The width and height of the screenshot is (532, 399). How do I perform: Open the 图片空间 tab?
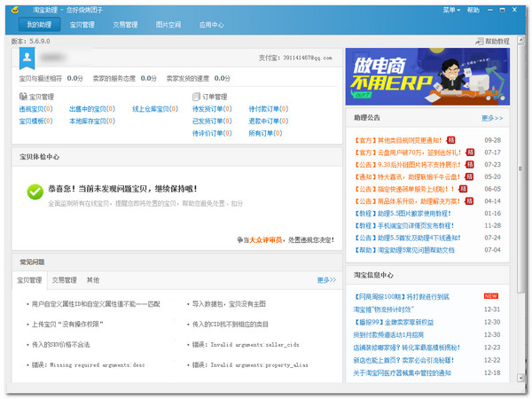click(x=168, y=25)
